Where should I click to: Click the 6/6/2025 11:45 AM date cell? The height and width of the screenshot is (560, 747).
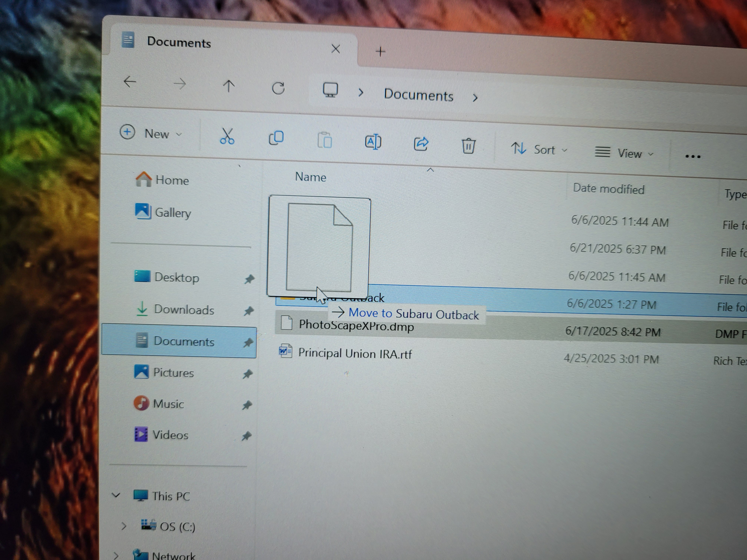click(617, 277)
